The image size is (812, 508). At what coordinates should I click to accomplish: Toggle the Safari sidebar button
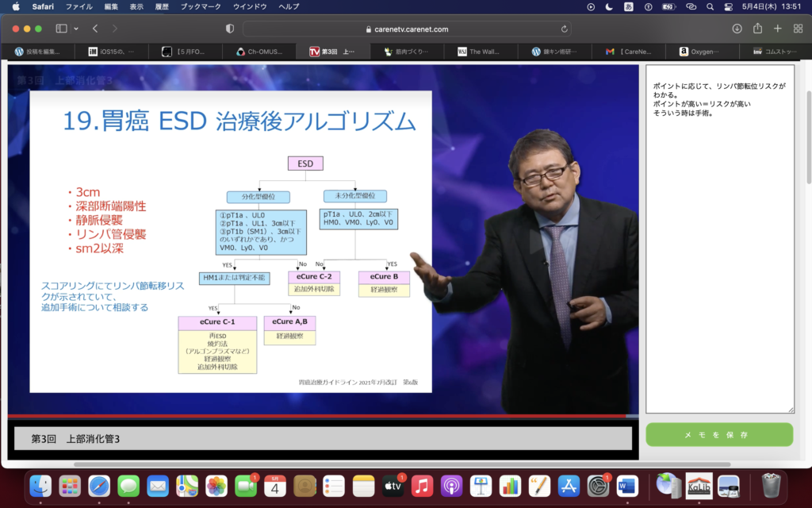(x=61, y=29)
